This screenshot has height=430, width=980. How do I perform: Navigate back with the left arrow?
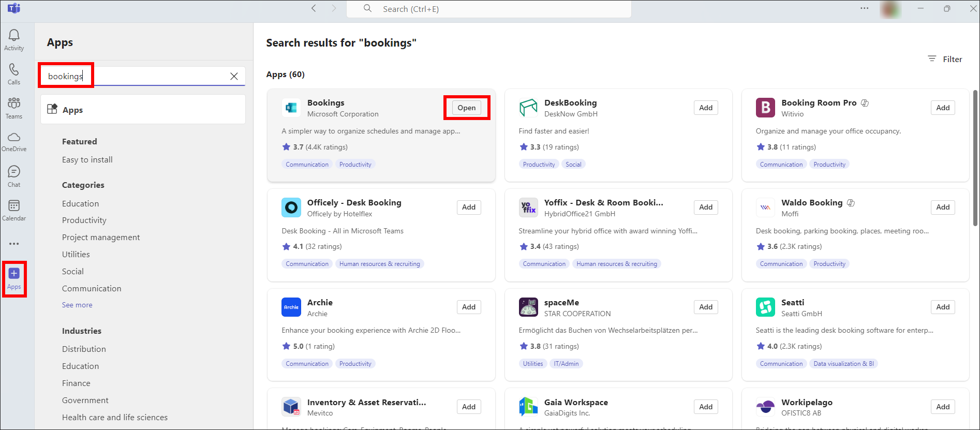click(314, 8)
